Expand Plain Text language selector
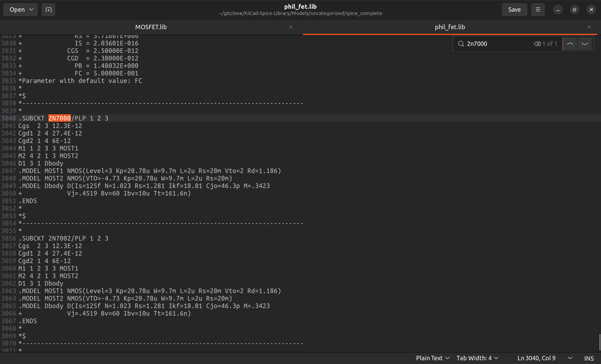601x364 pixels. 432,358
